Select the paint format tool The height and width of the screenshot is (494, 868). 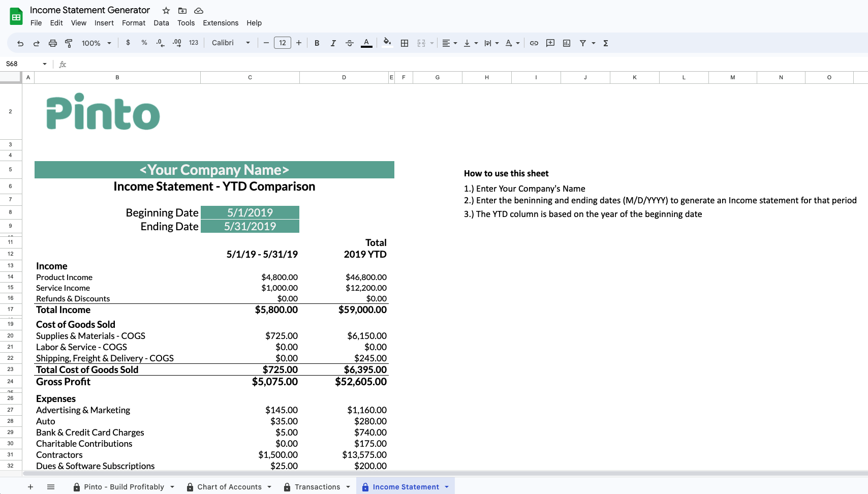coord(69,43)
